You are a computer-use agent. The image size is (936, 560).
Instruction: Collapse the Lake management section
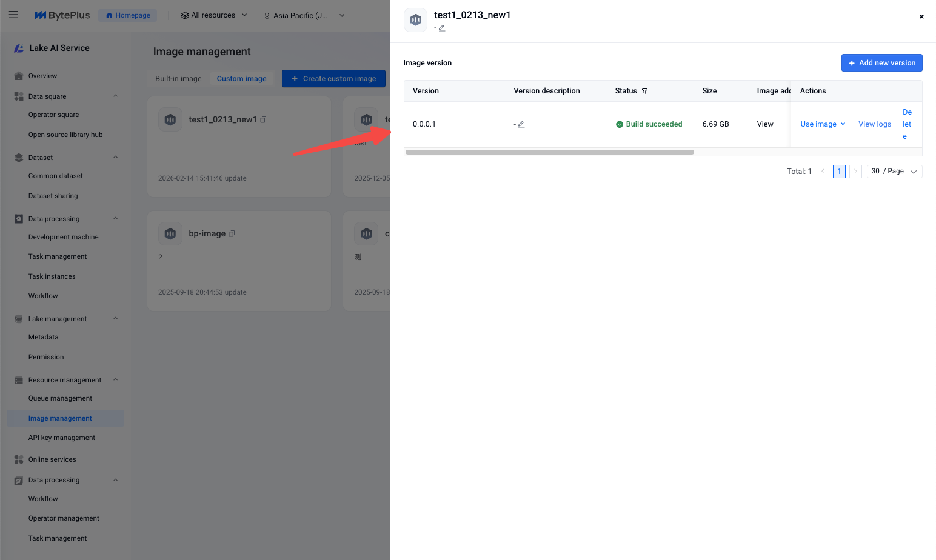tap(115, 319)
